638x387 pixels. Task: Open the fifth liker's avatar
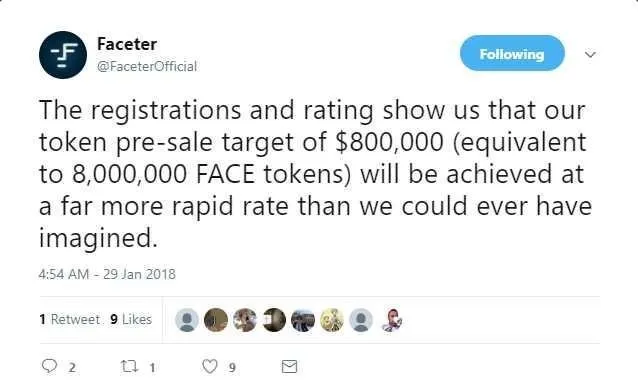coord(303,320)
